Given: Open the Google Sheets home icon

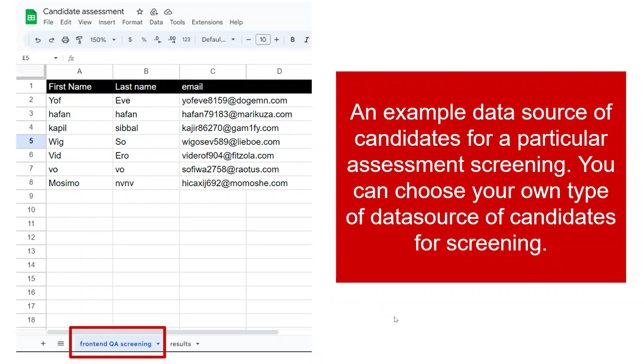Looking at the screenshot, I should pyautogui.click(x=31, y=16).
